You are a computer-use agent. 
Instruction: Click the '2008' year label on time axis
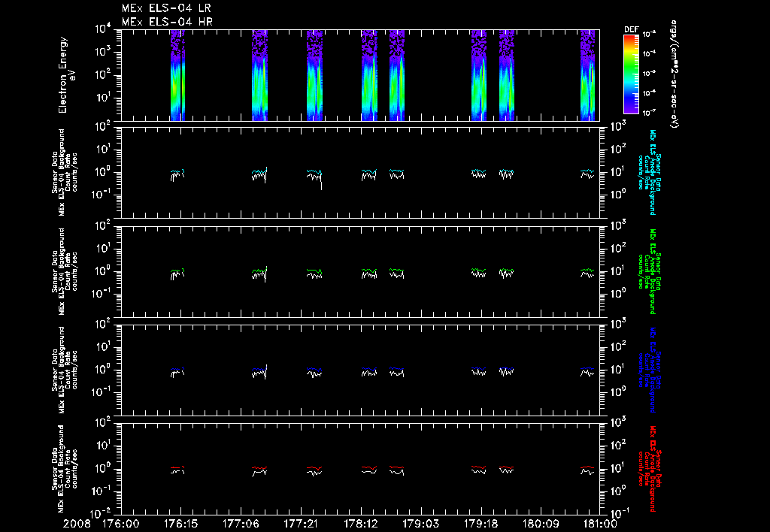pyautogui.click(x=77, y=524)
